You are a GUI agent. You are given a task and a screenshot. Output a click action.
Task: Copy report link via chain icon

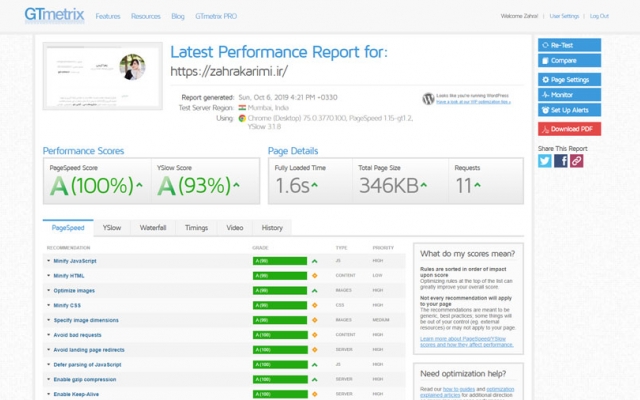pos(576,161)
